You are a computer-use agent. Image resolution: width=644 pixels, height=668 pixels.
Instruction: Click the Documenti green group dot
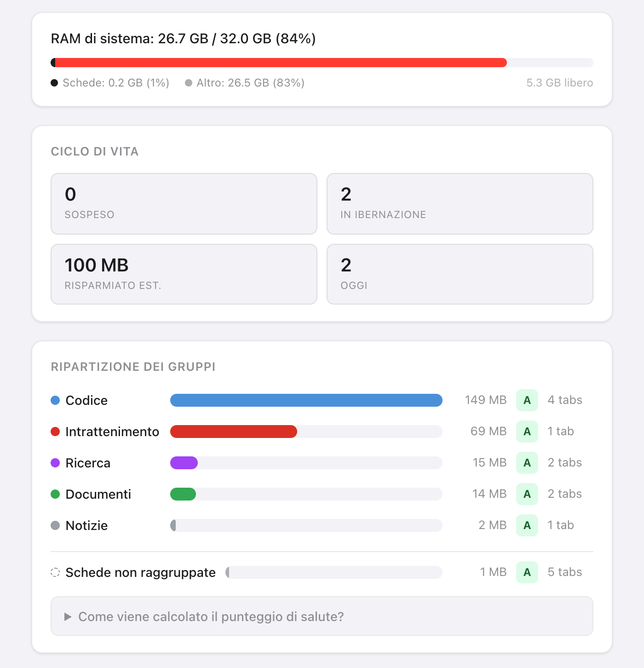coord(55,494)
